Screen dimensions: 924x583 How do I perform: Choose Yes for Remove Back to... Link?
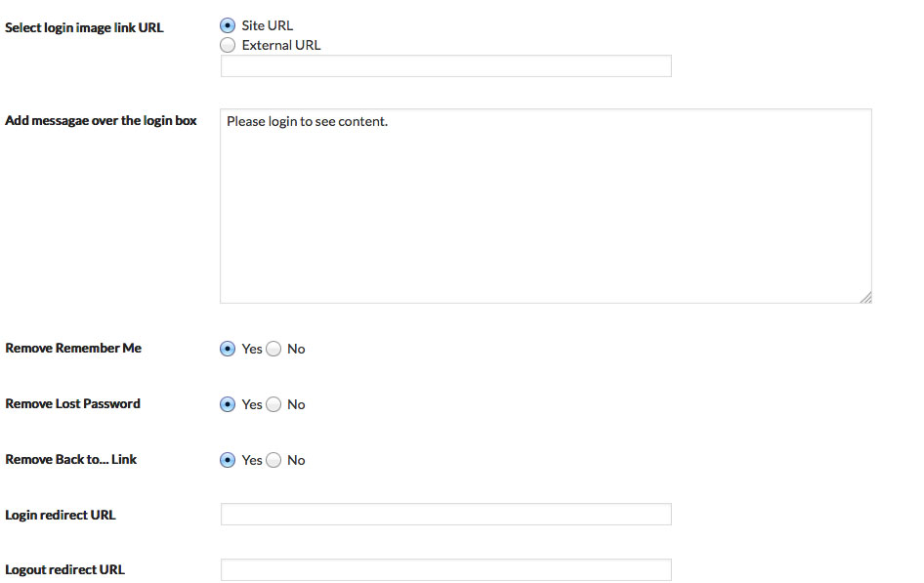(x=228, y=460)
